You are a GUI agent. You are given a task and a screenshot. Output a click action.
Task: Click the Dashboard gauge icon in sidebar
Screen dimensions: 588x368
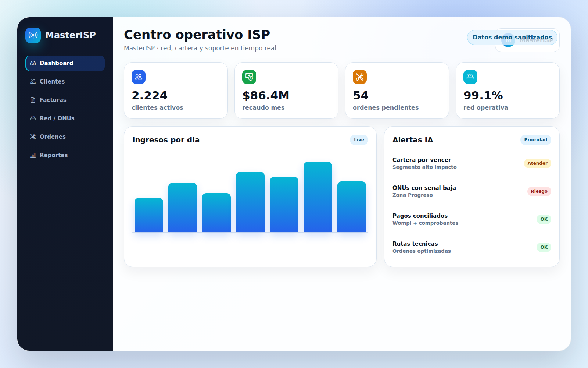click(33, 63)
